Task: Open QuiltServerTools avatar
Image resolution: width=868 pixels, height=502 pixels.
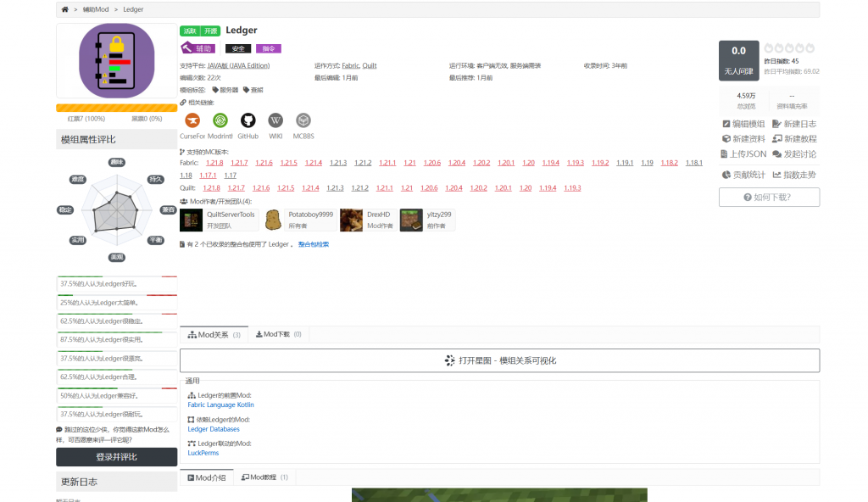Action: 191,220
